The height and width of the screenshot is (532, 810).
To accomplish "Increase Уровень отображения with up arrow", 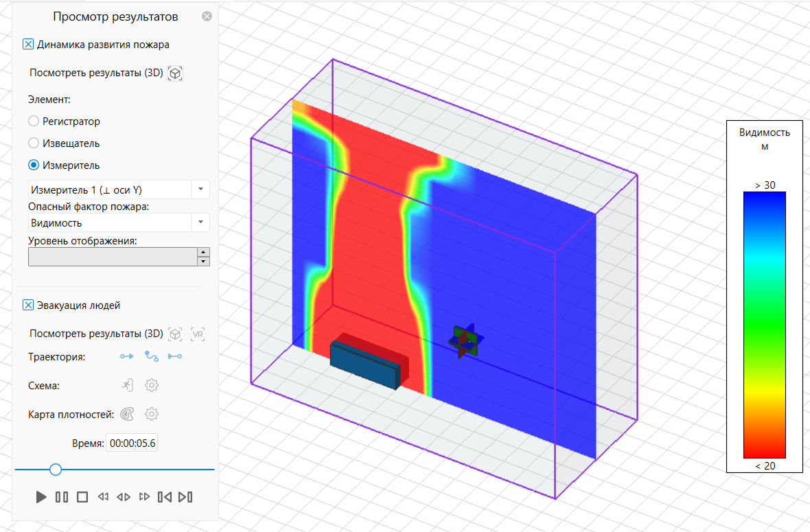I will [204, 252].
